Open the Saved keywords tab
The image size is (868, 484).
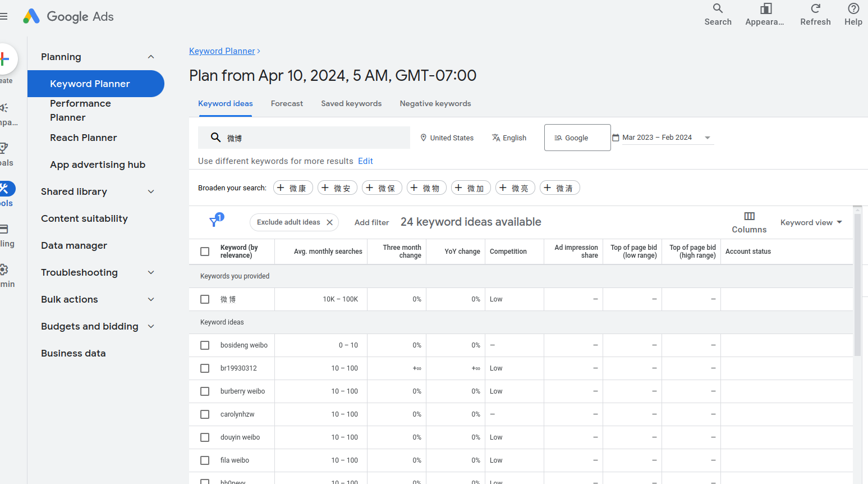click(351, 104)
